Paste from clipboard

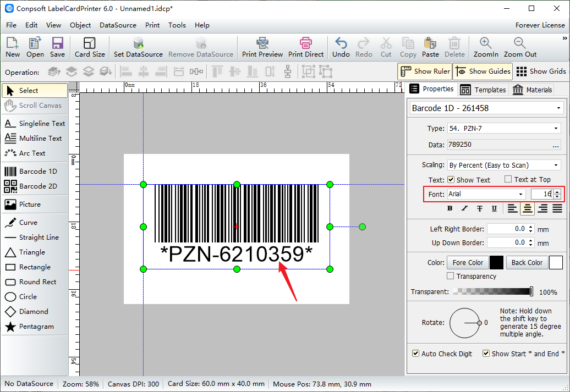[x=430, y=47]
